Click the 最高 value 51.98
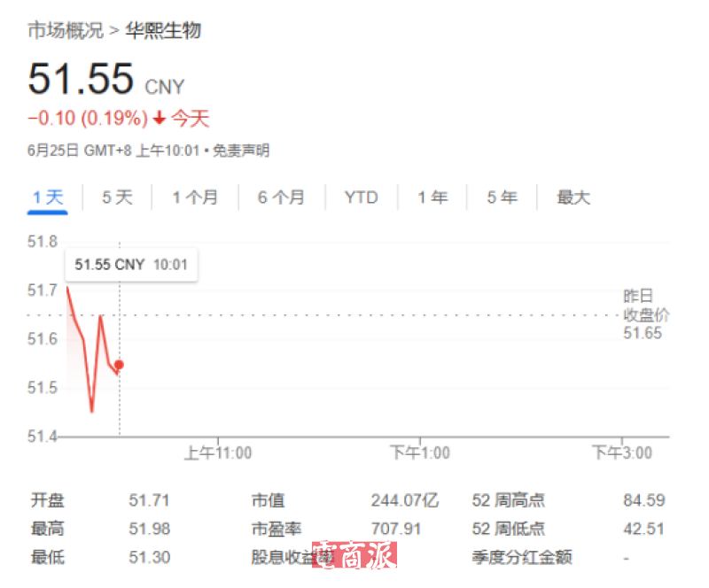This screenshot has height=588, width=709. point(149,529)
